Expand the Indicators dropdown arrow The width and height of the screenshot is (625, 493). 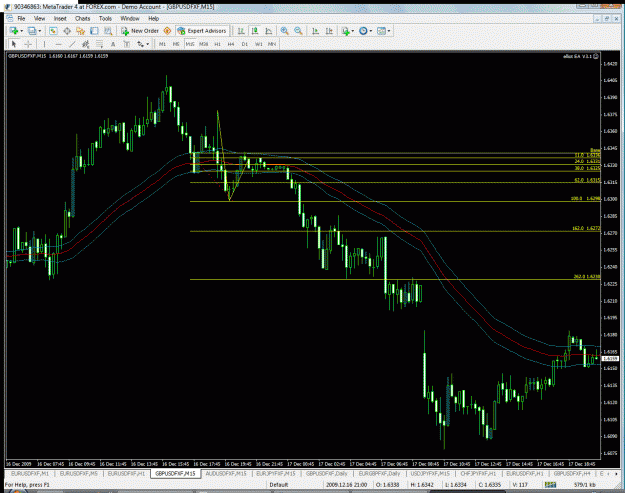[353, 31]
